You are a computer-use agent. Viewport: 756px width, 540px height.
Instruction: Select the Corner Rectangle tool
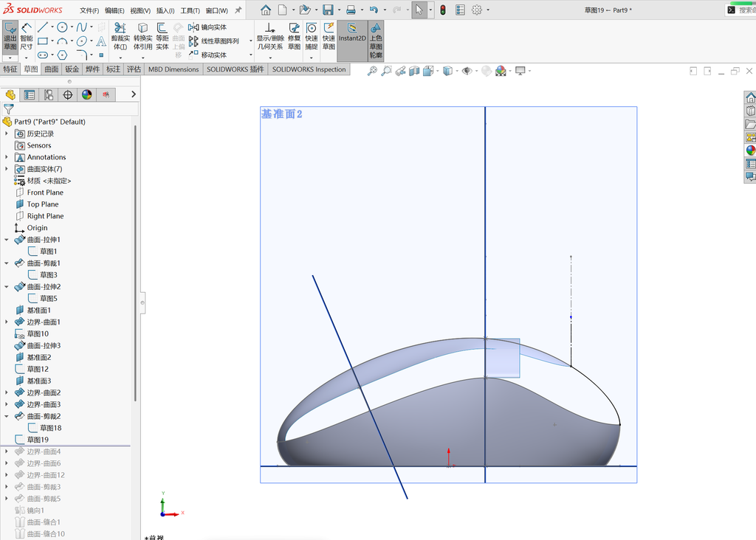coord(42,41)
